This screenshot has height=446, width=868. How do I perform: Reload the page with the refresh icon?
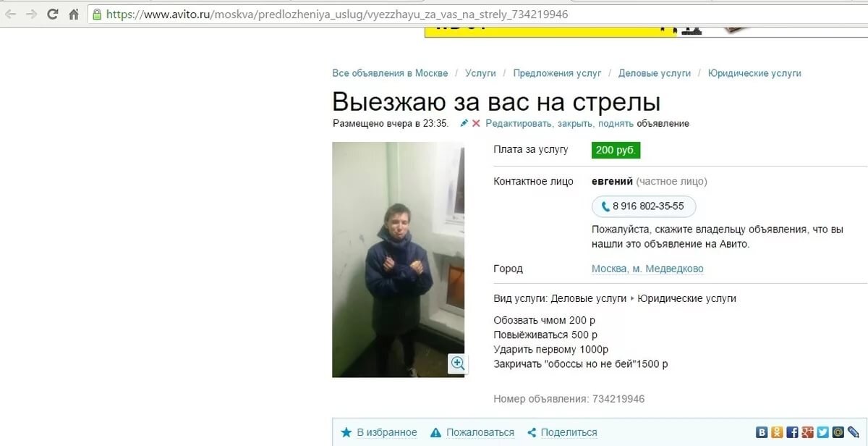tap(53, 14)
